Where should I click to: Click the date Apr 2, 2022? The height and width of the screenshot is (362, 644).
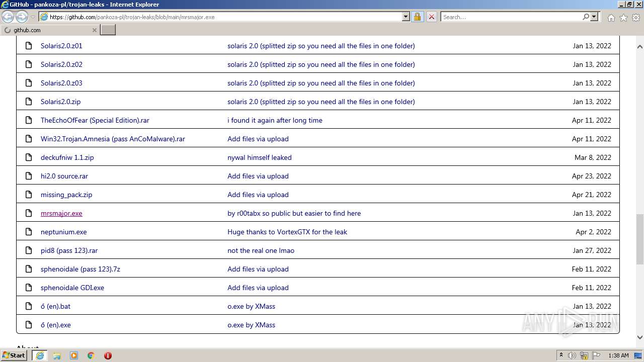pyautogui.click(x=593, y=232)
